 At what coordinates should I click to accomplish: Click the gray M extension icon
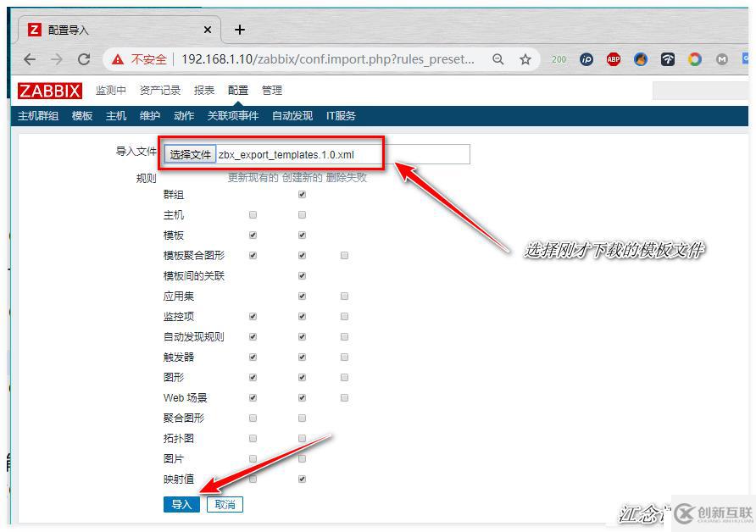[x=722, y=59]
